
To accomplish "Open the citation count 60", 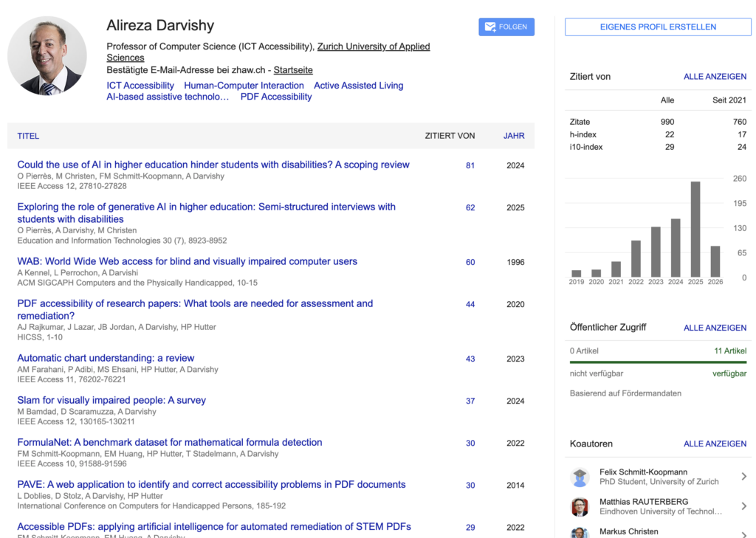I will [x=470, y=262].
